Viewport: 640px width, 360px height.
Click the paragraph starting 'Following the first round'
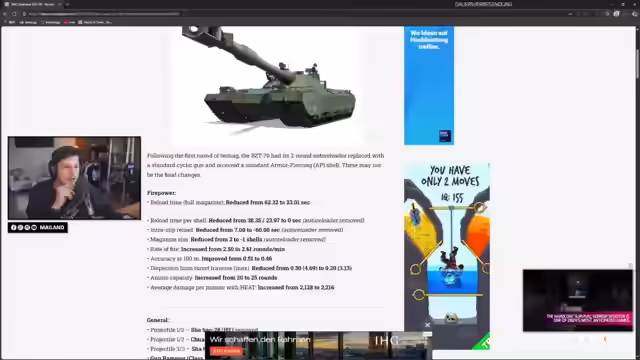tap(265, 165)
